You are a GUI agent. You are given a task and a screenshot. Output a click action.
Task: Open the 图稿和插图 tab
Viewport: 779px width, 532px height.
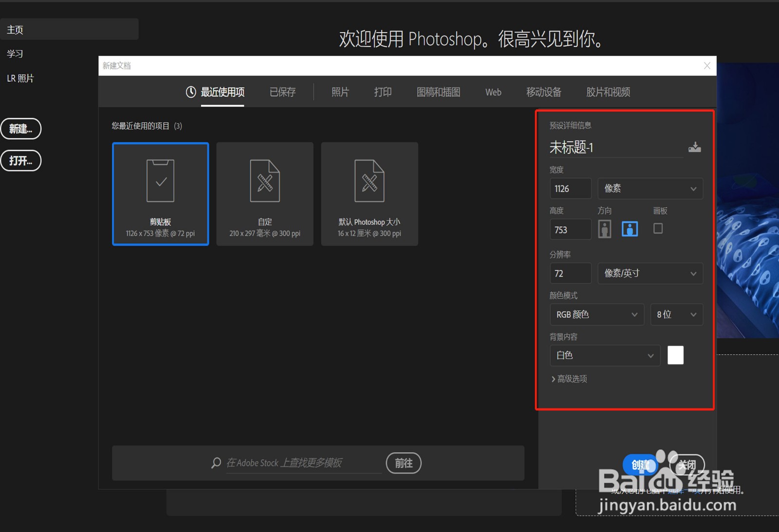(438, 92)
